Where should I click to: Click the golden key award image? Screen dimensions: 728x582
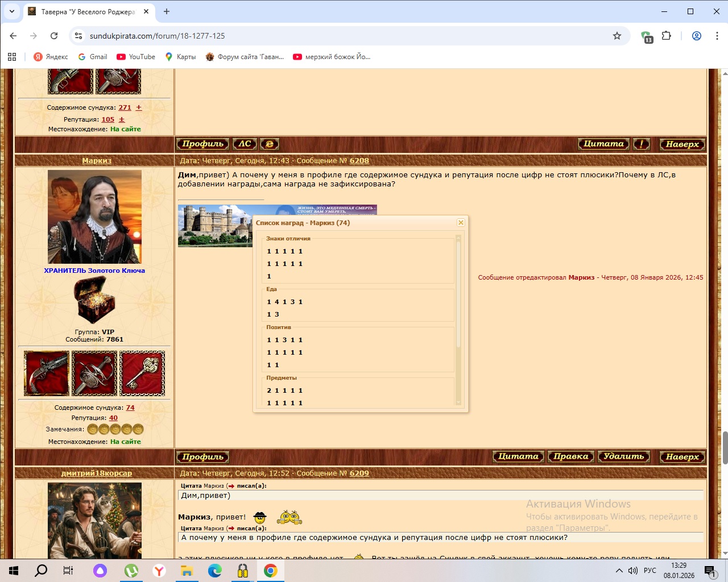point(142,373)
